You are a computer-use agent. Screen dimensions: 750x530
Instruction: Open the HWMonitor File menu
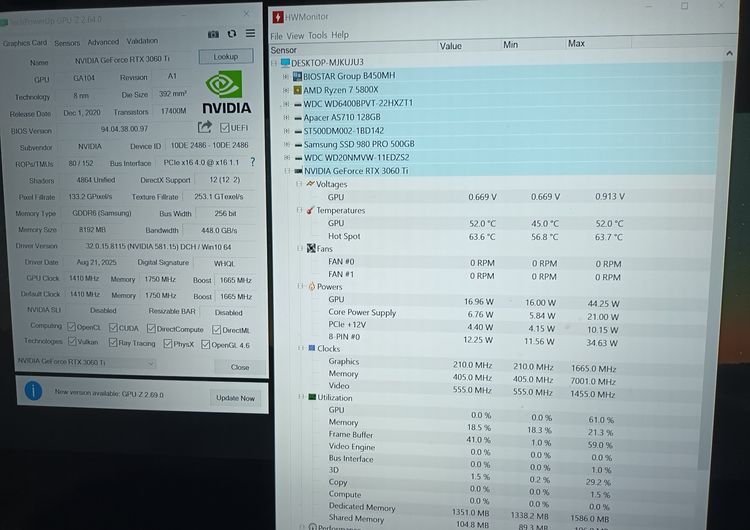[x=276, y=36]
